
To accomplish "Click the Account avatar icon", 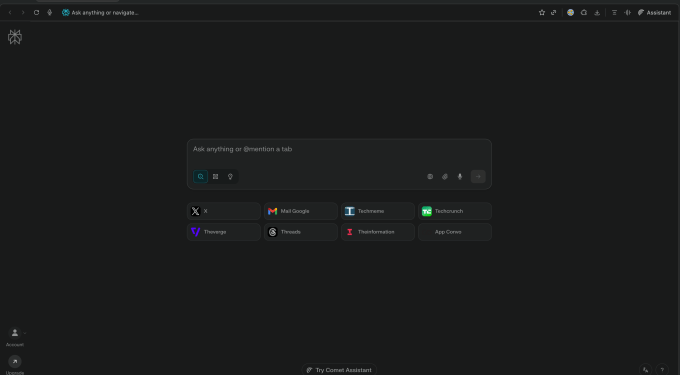I will [15, 333].
